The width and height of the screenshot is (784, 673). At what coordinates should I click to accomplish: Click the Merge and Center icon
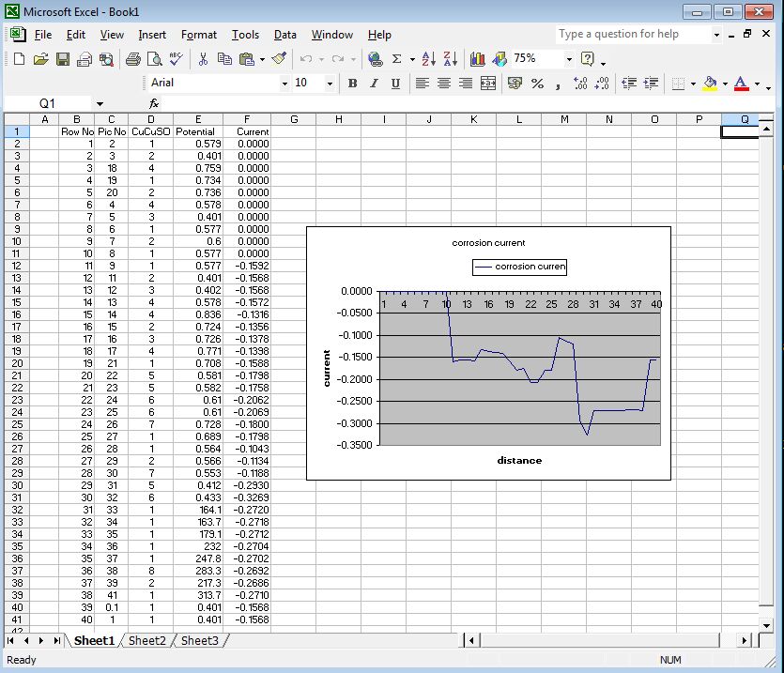pyautogui.click(x=487, y=83)
